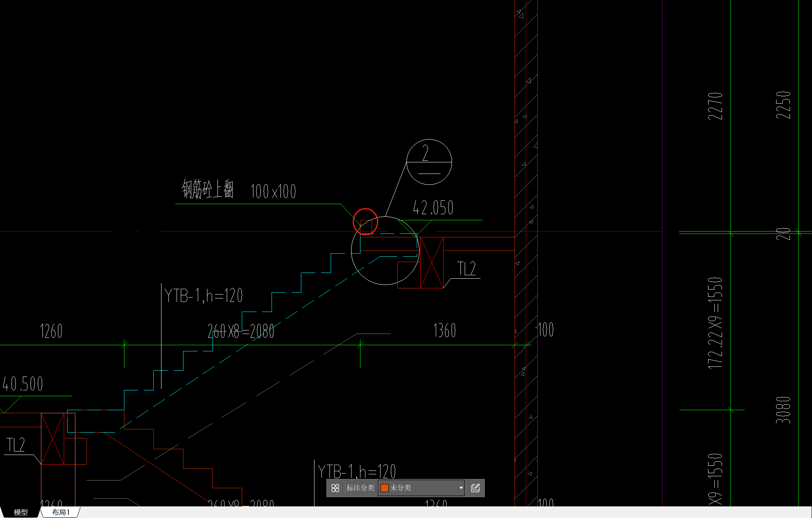This screenshot has height=518, width=812.
Task: Select the 260X8=2080 dimension on the green line
Action: [241, 331]
